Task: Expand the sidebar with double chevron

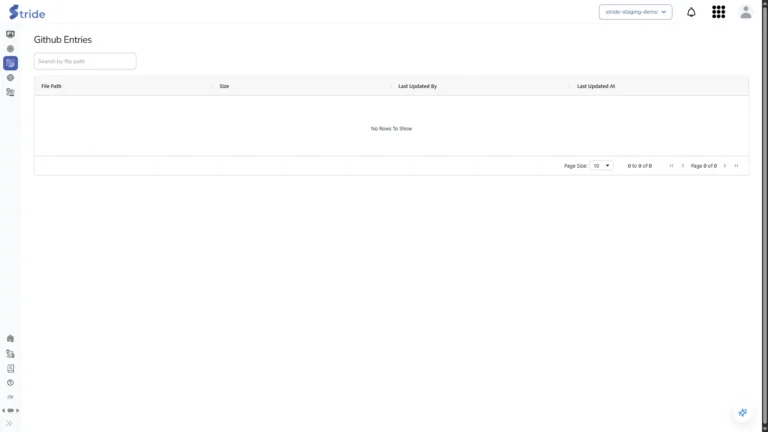Action: (9, 423)
